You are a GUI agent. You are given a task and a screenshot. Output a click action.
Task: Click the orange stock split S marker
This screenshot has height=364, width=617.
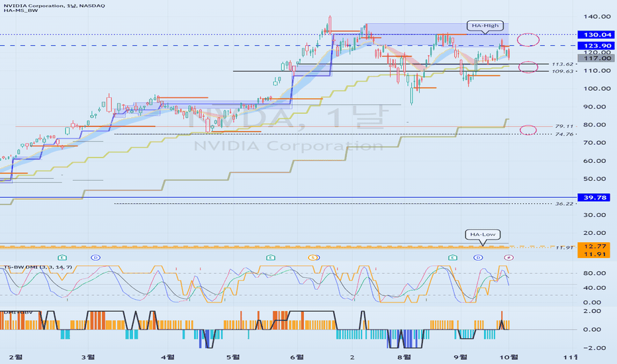tap(313, 257)
